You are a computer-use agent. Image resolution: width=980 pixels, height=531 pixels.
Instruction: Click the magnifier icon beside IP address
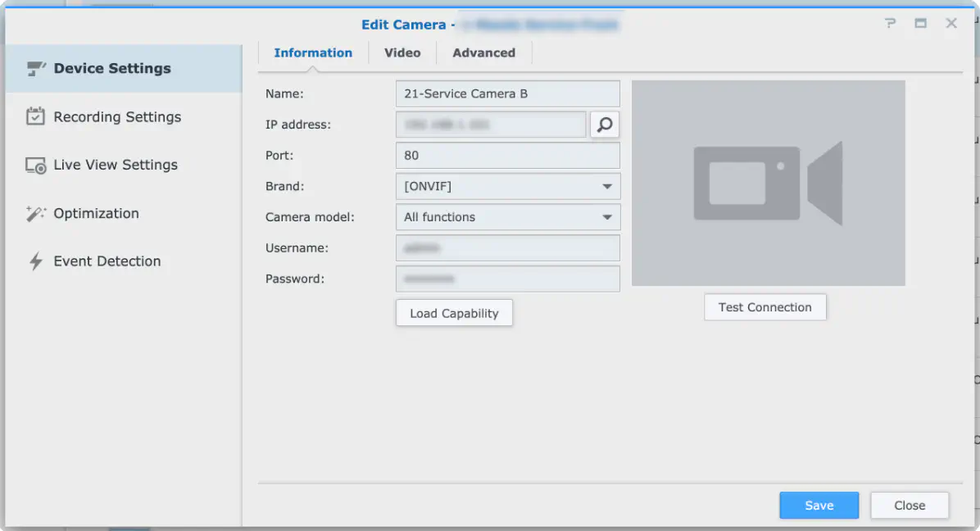(x=605, y=125)
